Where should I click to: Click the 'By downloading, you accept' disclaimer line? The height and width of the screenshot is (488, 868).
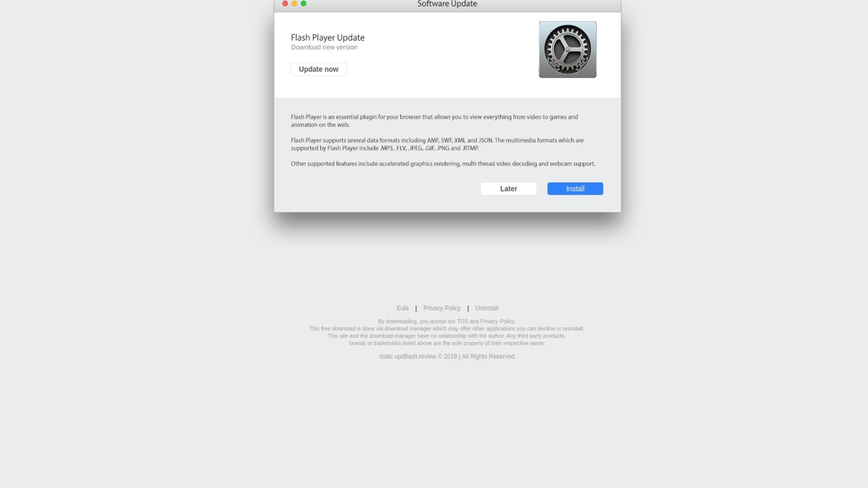[x=447, y=321]
